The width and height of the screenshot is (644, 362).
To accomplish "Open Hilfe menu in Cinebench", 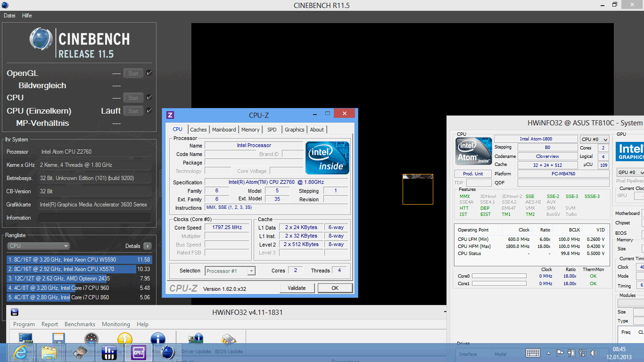I will (27, 16).
